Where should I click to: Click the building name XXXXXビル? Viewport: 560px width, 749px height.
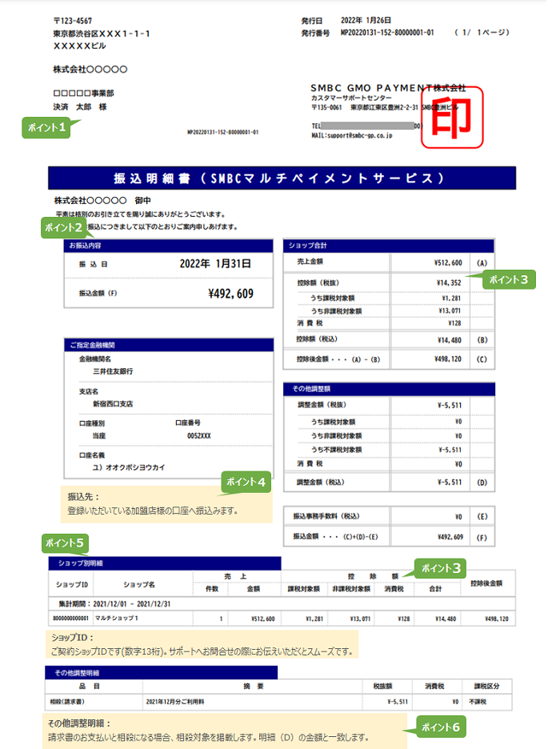(80, 46)
